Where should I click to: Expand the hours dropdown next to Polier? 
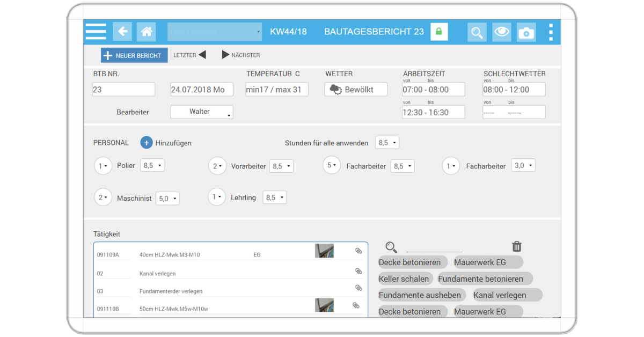click(152, 165)
